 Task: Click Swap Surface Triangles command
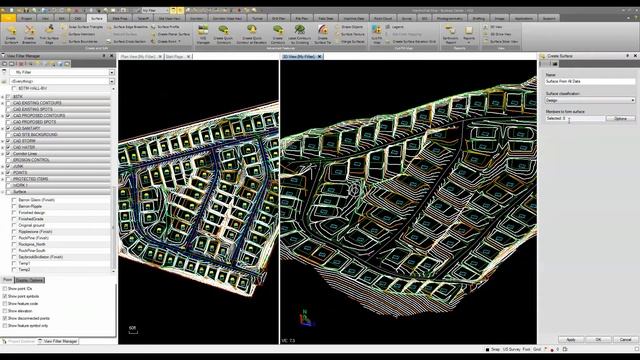(82, 27)
